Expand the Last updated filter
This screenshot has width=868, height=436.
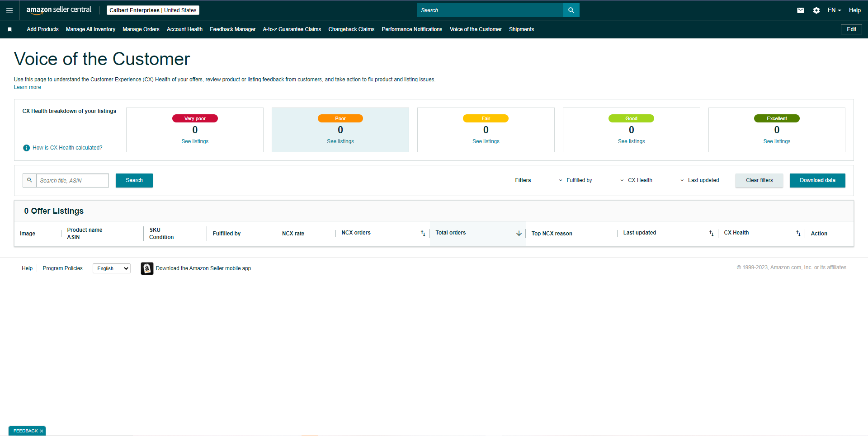pyautogui.click(x=699, y=180)
